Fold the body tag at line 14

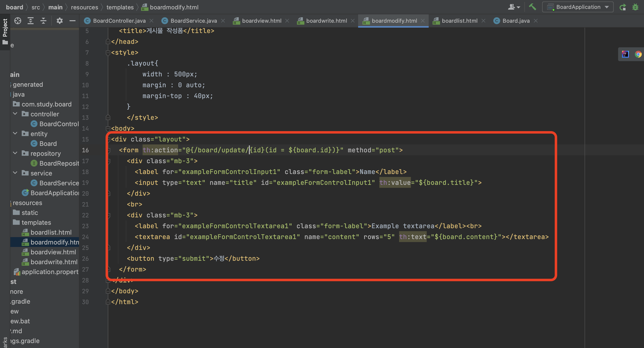[108, 128]
